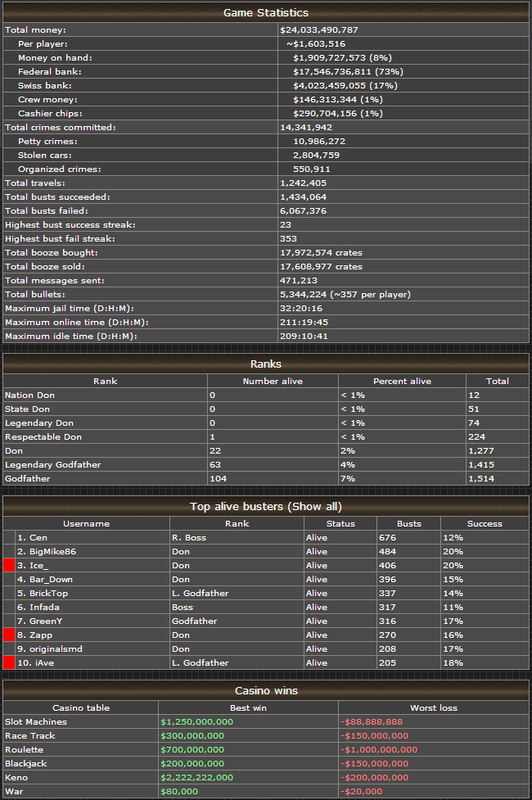Select Federal bank amount $17,546,736,811
Viewport: 532px width, 800px height.
click(x=332, y=72)
